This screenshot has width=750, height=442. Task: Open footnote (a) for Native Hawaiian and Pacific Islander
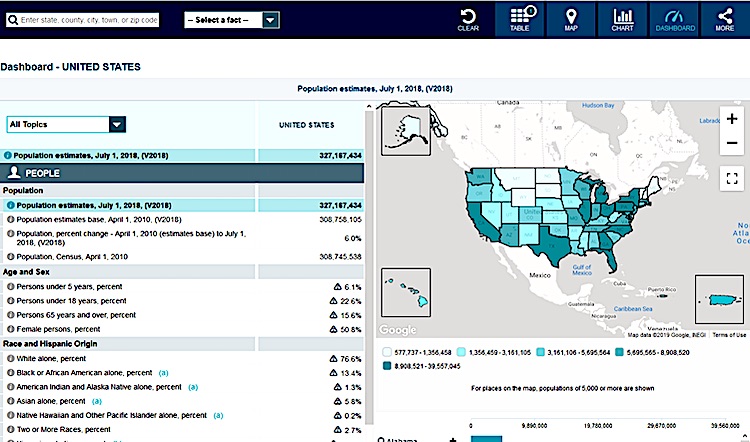218,415
